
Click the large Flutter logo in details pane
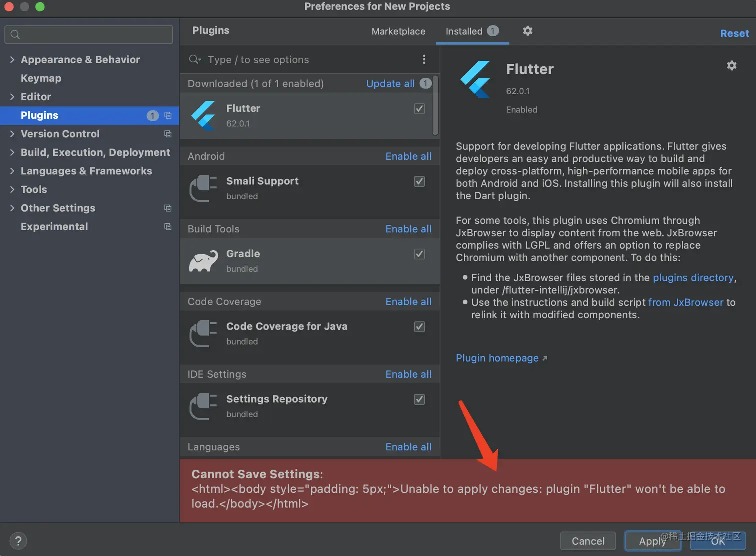475,79
